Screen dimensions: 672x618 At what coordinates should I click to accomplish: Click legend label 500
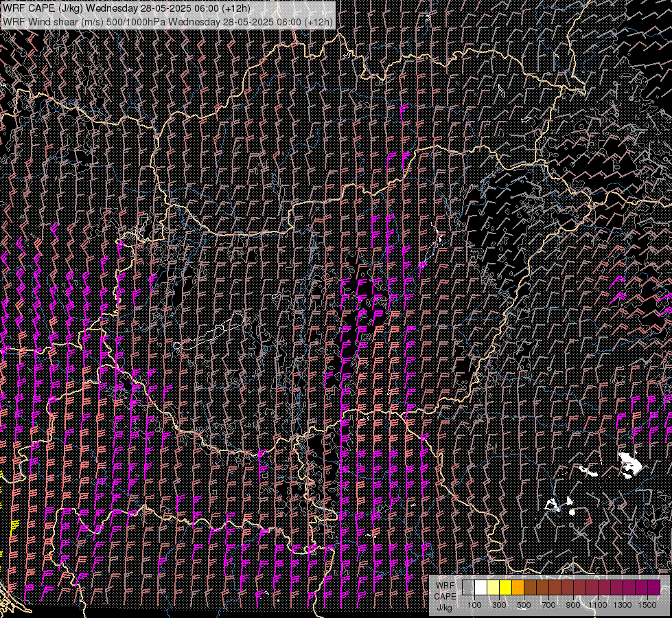tap(524, 605)
